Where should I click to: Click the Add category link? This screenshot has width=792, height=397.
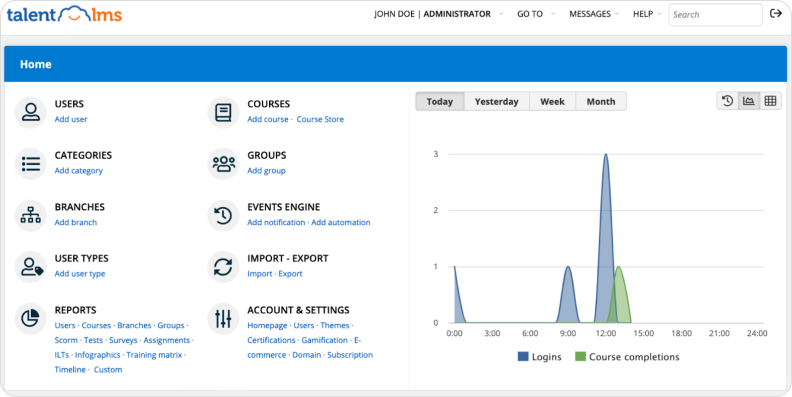(78, 171)
